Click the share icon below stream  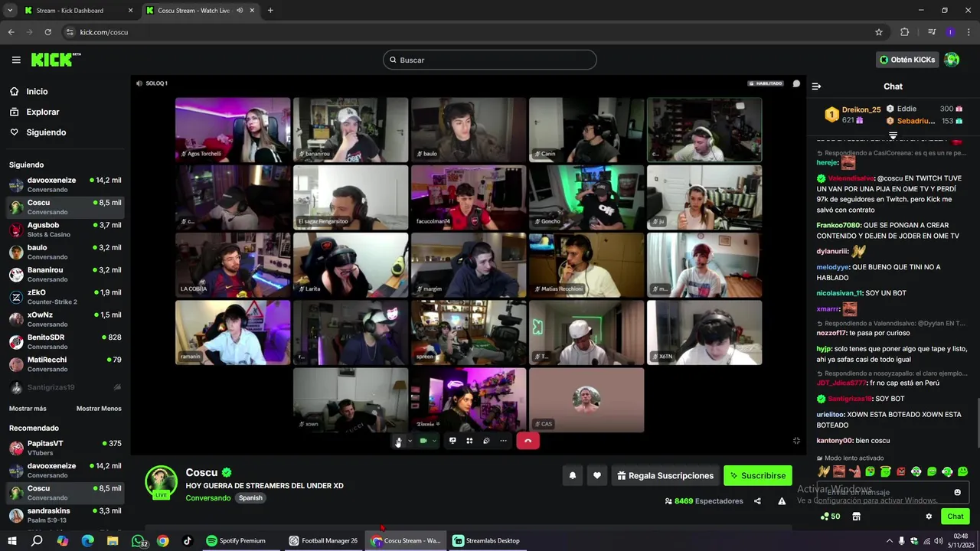point(757,501)
